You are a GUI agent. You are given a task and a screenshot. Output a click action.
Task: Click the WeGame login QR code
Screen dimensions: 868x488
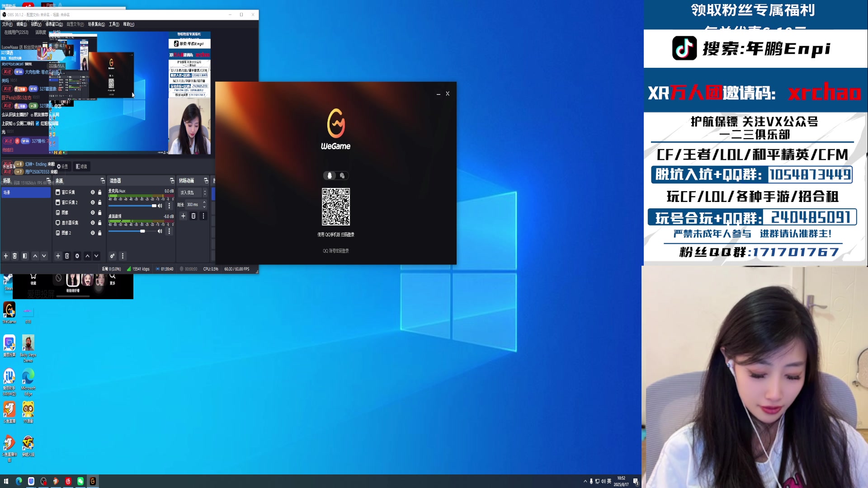click(x=336, y=206)
